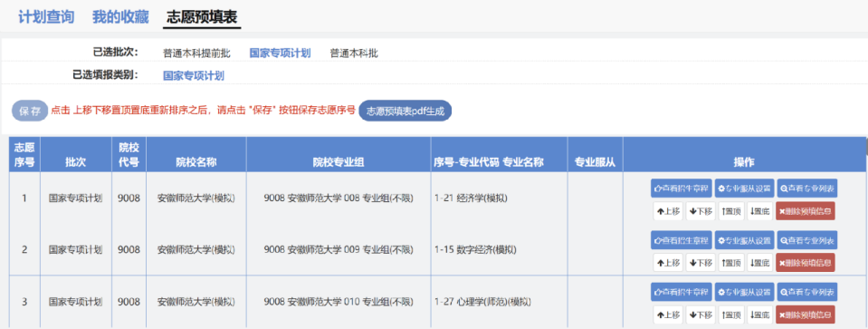Select batch 普通本科提前批

[x=196, y=53]
